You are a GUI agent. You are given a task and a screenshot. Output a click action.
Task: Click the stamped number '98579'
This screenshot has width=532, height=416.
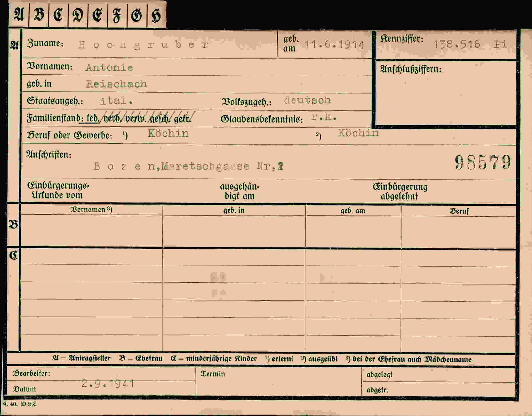483,162
